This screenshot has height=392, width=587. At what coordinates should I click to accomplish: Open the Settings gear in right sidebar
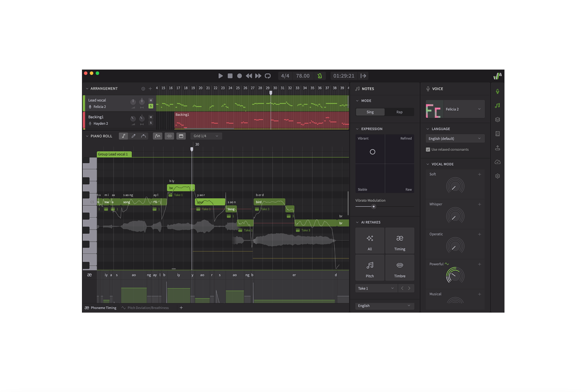pos(497,176)
